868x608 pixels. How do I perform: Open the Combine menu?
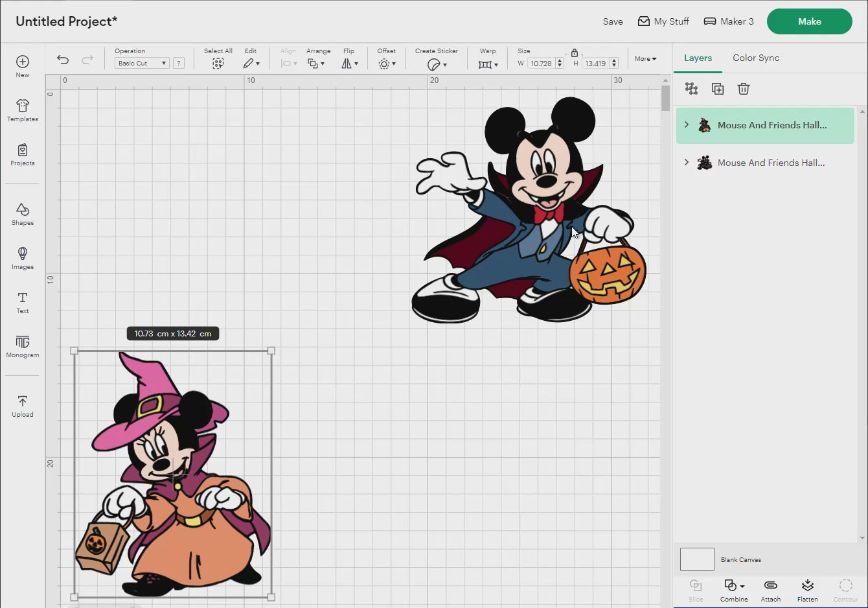pos(734,590)
